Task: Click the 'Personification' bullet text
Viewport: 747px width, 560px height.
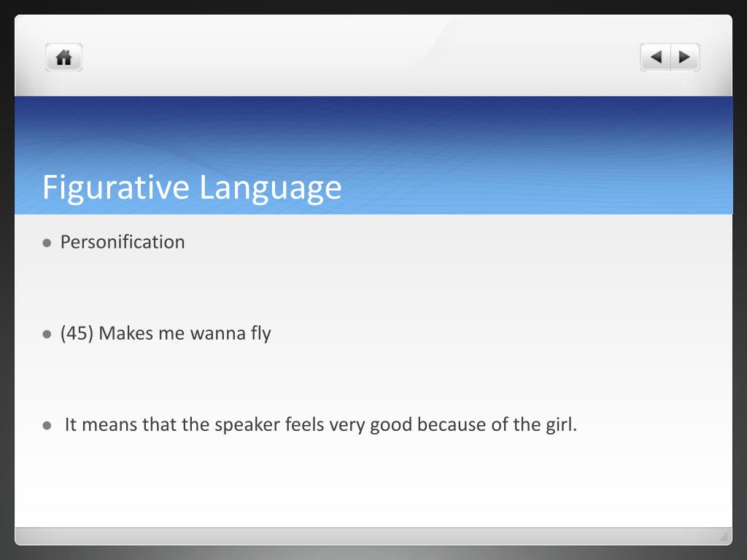Action: click(x=123, y=242)
